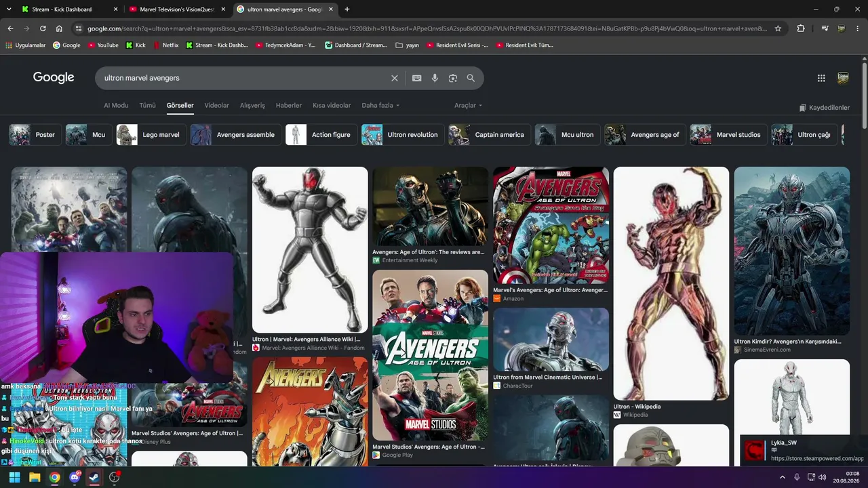Open the Uygulamalar apps bookmark

point(26,45)
